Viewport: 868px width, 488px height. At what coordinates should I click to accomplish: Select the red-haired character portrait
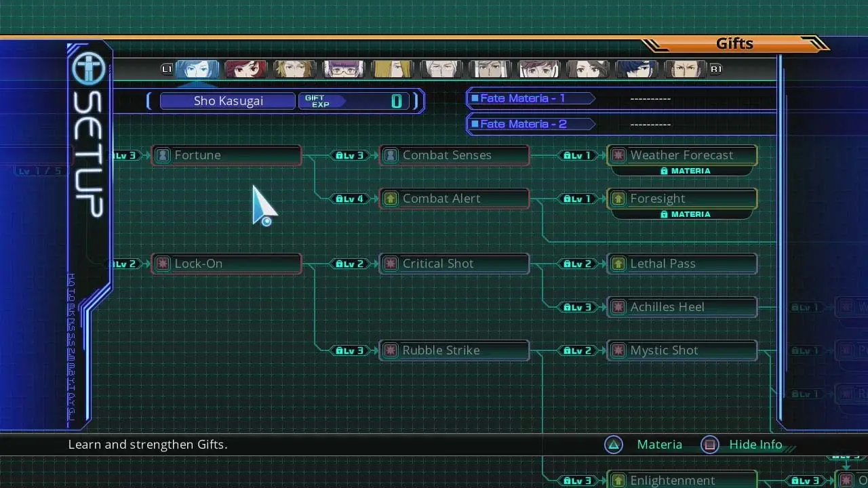point(246,69)
